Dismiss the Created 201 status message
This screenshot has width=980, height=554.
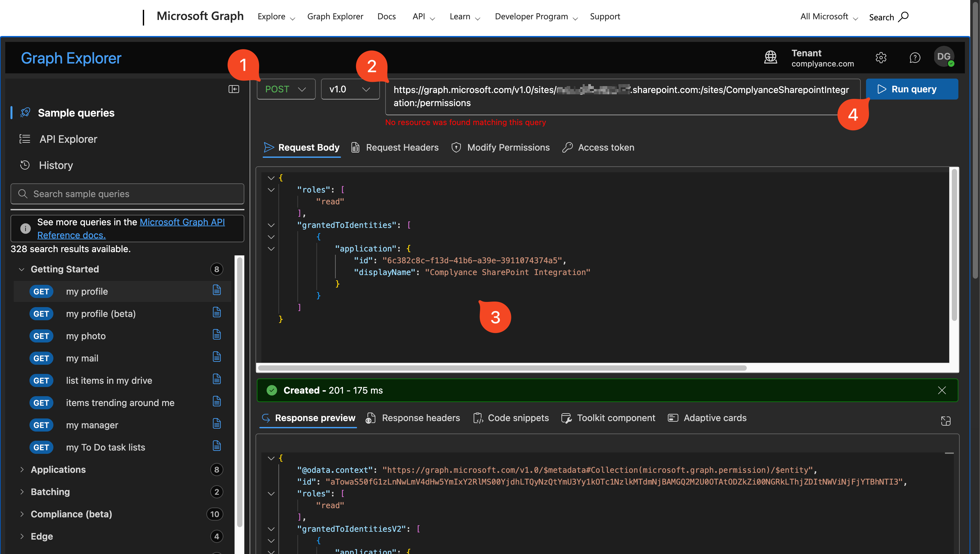pos(942,390)
